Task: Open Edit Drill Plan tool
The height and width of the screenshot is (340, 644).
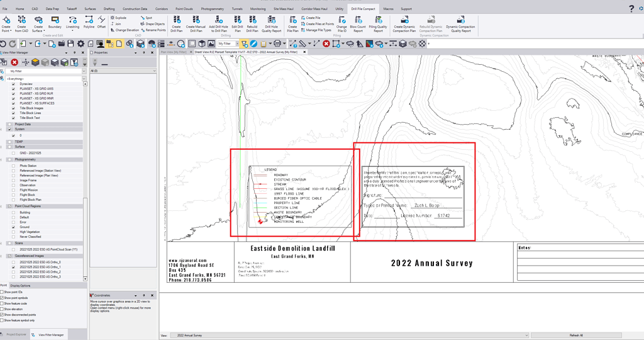Action: [237, 25]
